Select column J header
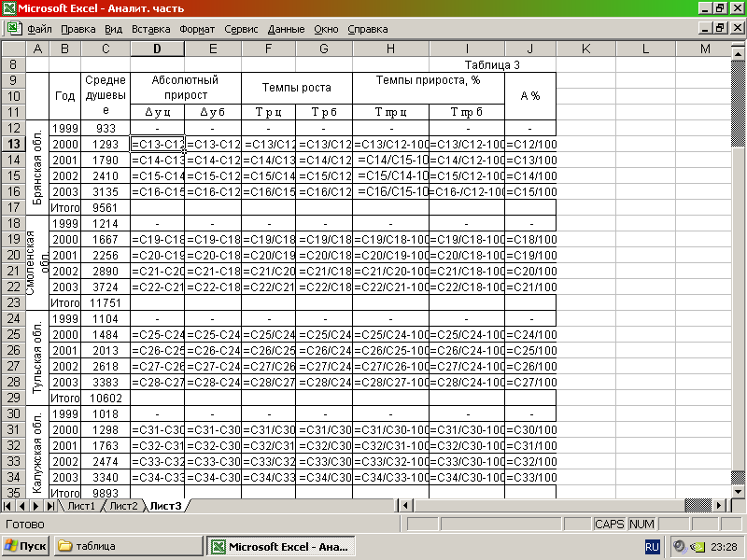This screenshot has height=560, width=747. [x=530, y=49]
